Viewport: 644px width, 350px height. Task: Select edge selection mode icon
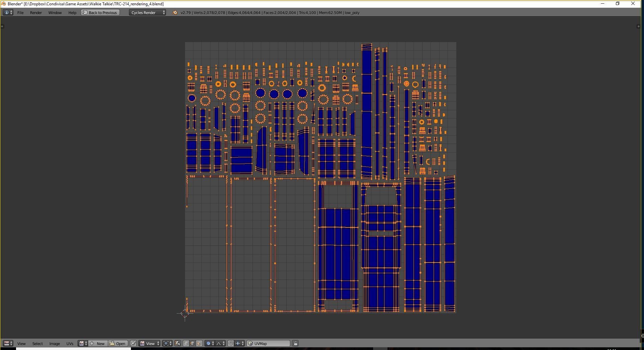click(x=192, y=343)
